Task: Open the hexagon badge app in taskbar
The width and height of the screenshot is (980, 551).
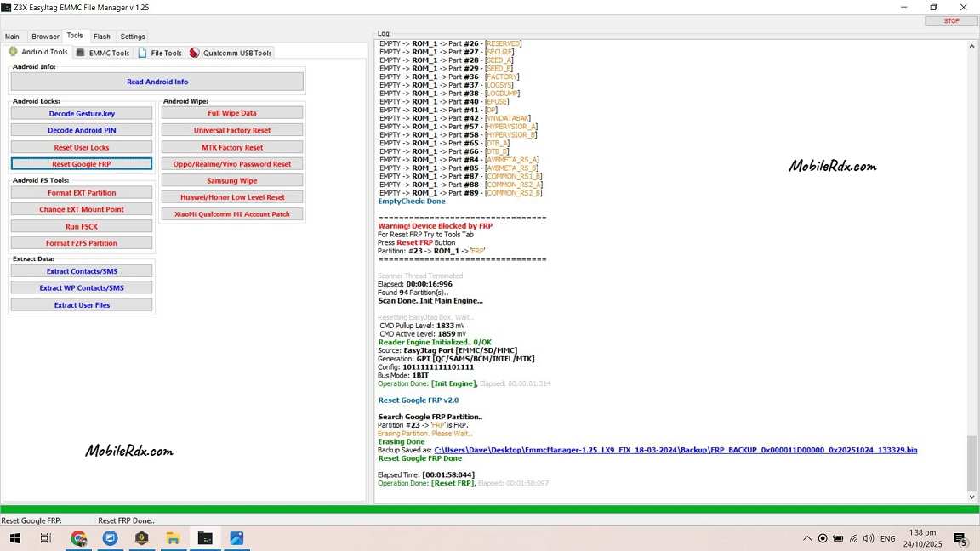Action: (x=142, y=538)
